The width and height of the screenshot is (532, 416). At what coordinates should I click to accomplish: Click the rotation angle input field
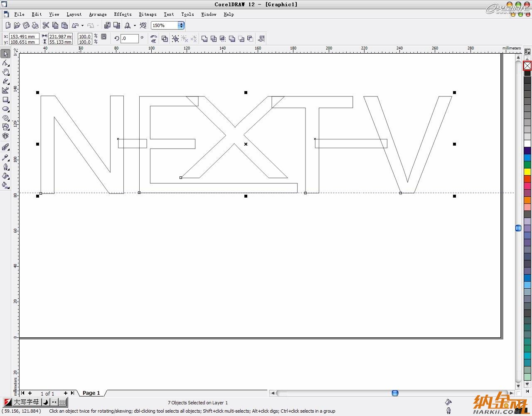point(129,38)
